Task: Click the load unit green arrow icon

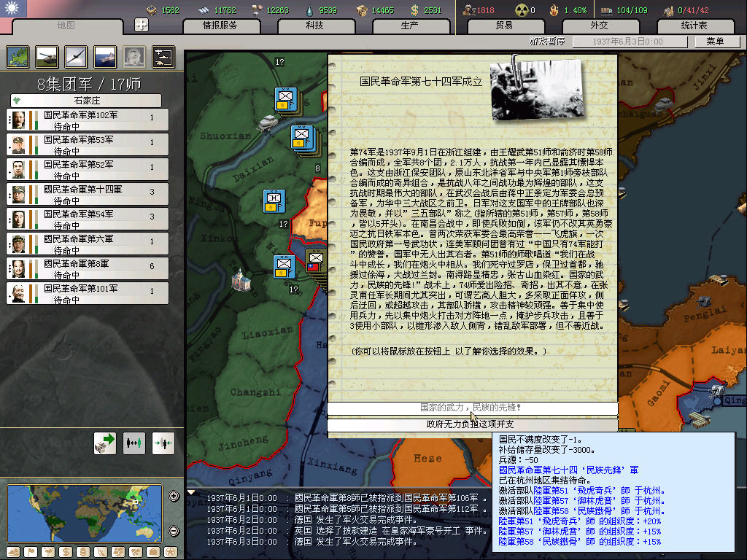Action: pos(105,443)
